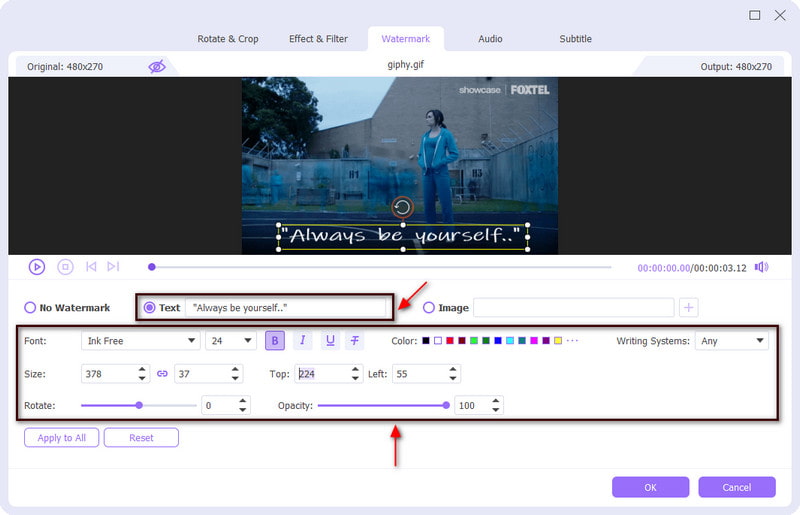Jump to previous frame icon
This screenshot has height=515, width=800.
click(x=91, y=266)
